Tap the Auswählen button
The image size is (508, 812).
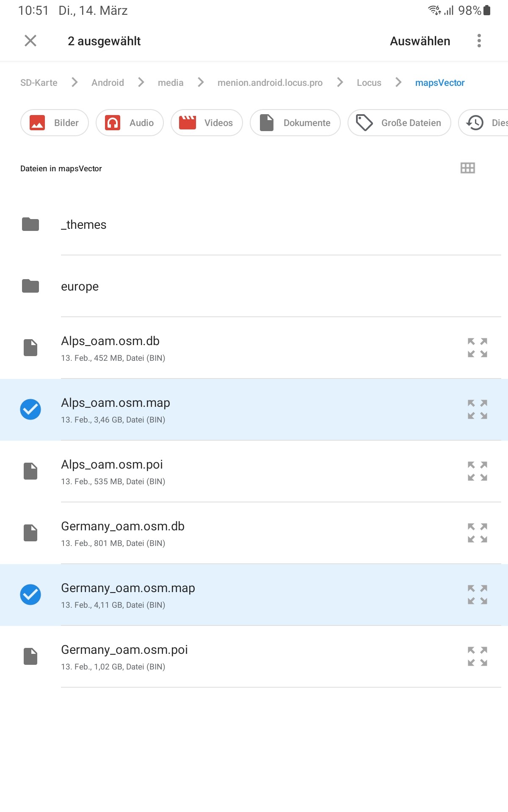(x=420, y=41)
